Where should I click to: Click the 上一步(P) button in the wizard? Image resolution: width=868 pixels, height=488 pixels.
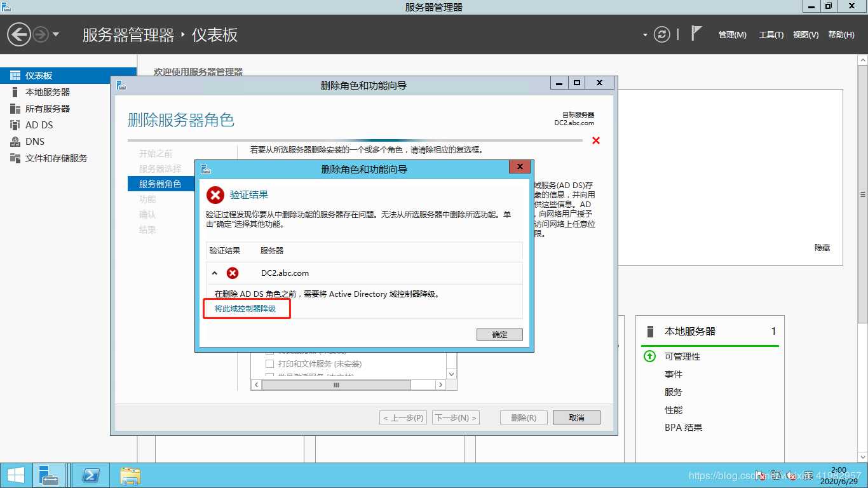(x=403, y=417)
